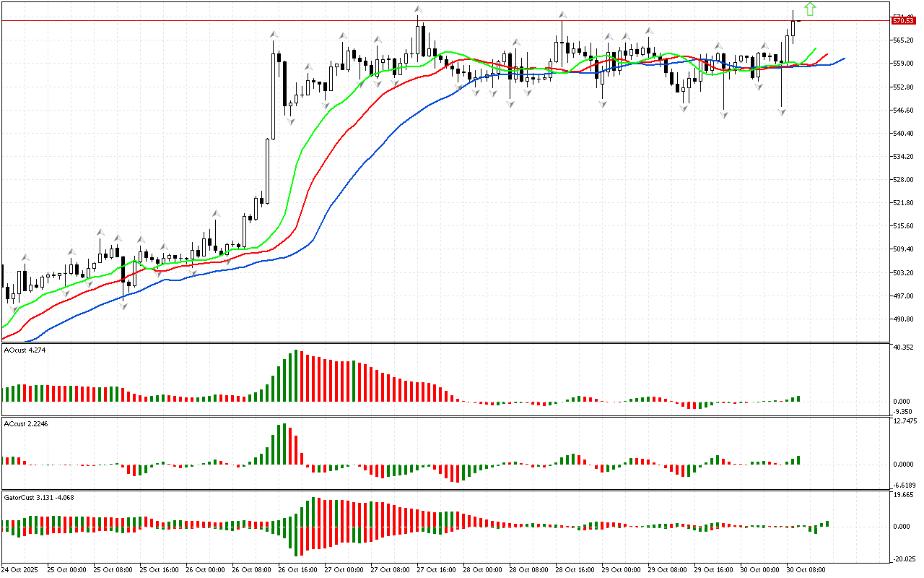Click the AOcust 4.274 indicator label
Viewport: 924px width, 578px height.
26,350
